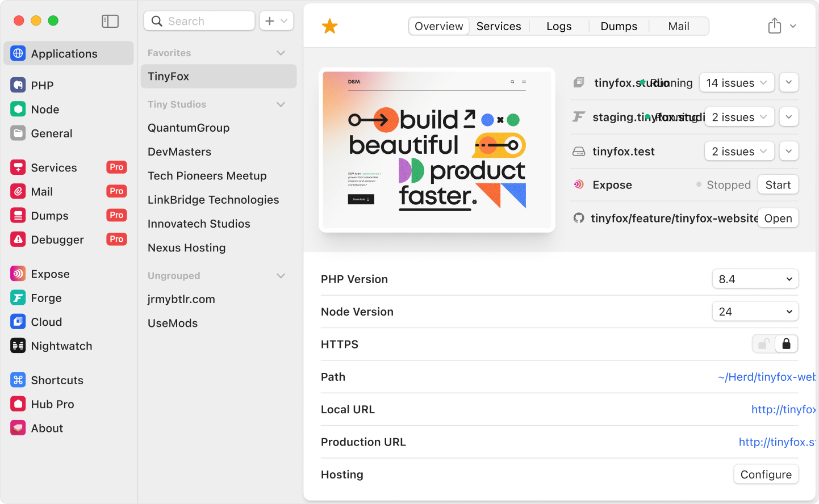Click the Configure hosting button

click(766, 474)
